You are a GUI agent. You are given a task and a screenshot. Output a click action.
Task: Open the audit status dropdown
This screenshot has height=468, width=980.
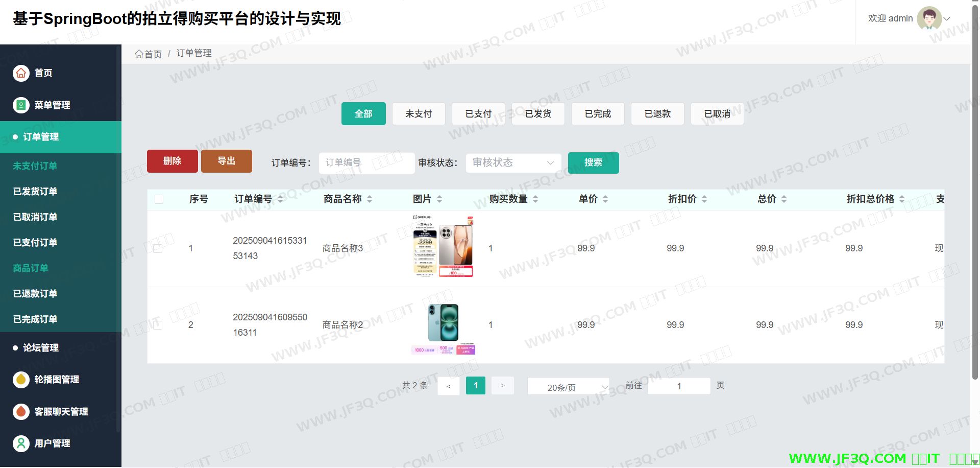[x=513, y=163]
